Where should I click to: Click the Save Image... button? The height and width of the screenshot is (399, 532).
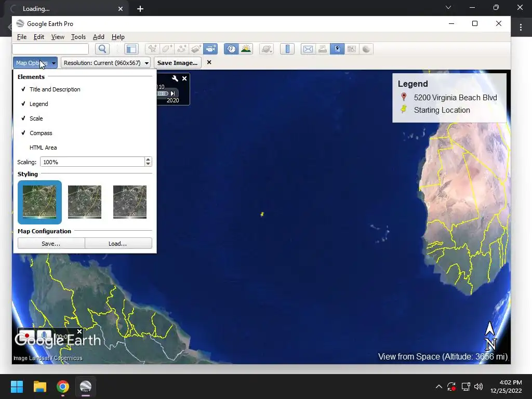[178, 63]
